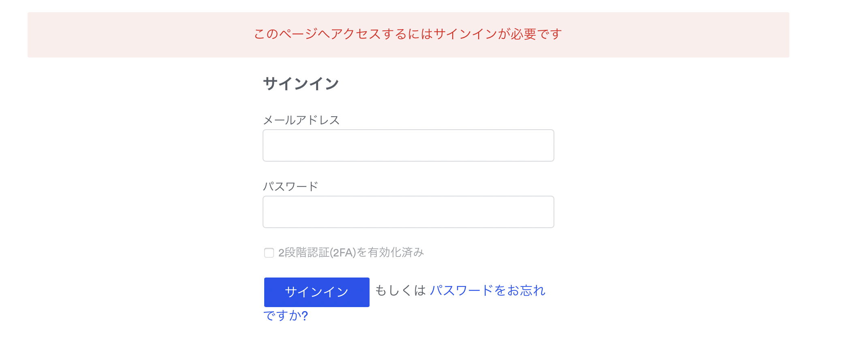Screen dimensions: 868x363
Task: Tick the two-factor authentication checkbox
Action: pyautogui.click(x=269, y=253)
